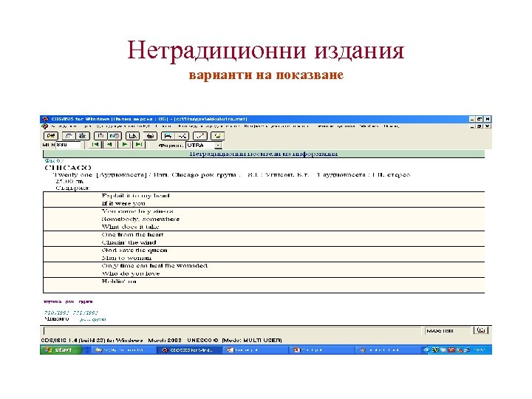532x399 pixels.
Task: Click the CDS/ISIS version status text
Action: click(162, 341)
